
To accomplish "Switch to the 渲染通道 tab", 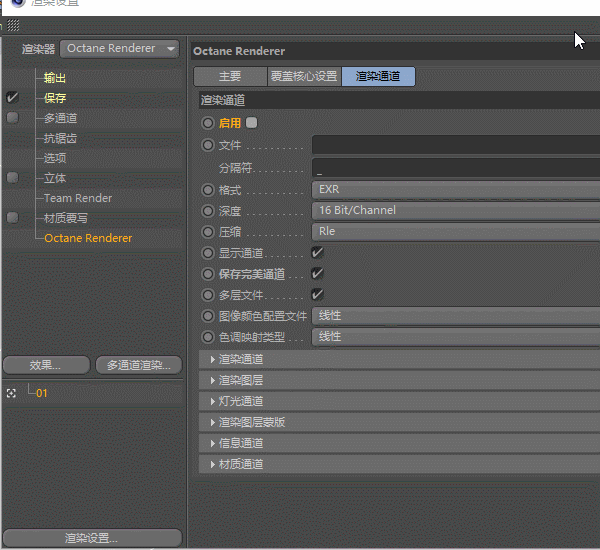I will tap(378, 76).
